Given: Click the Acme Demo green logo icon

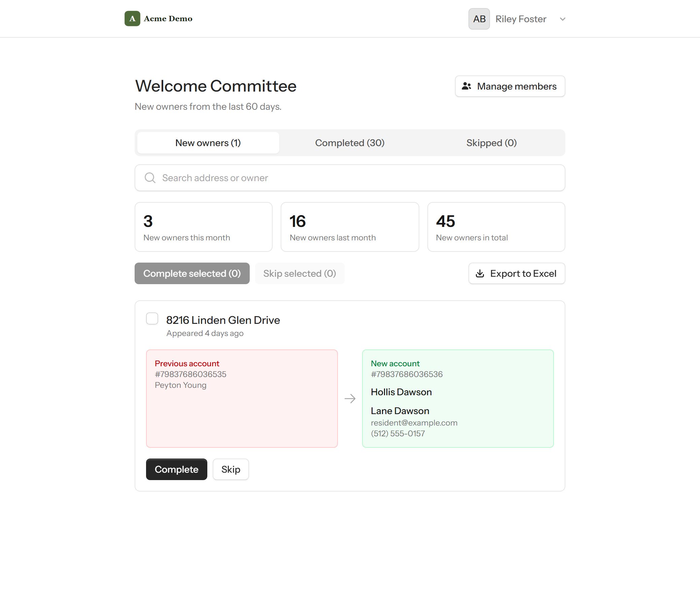Looking at the screenshot, I should [x=132, y=19].
